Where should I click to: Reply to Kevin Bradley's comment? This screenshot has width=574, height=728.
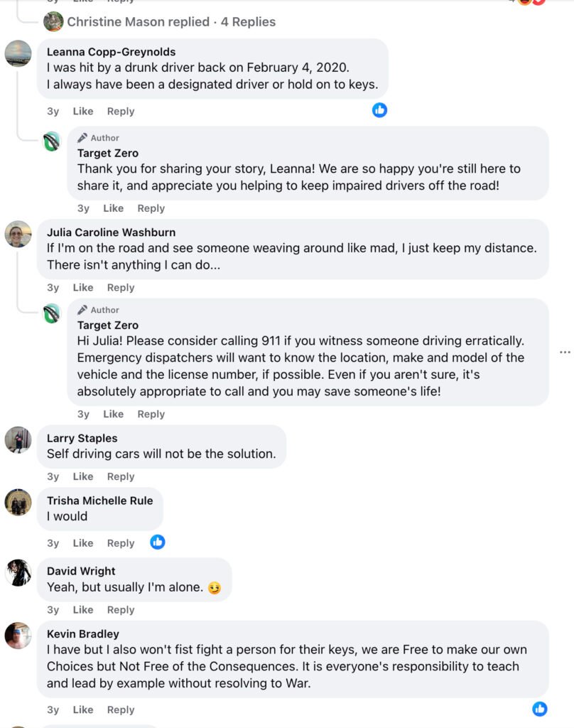pos(121,710)
